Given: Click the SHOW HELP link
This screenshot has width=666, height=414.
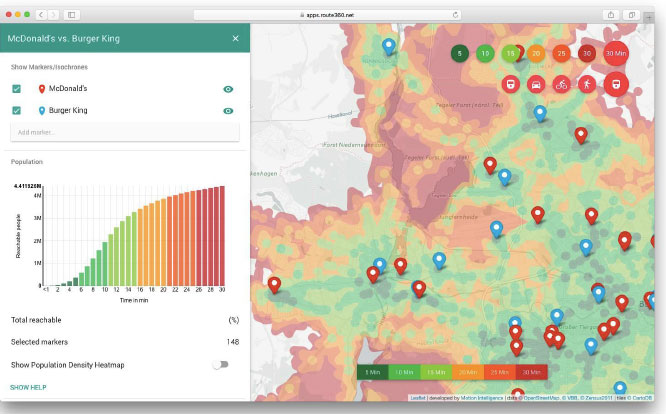Looking at the screenshot, I should point(29,386).
